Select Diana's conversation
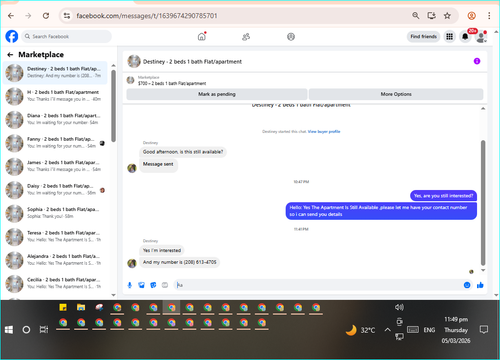 coord(55,119)
